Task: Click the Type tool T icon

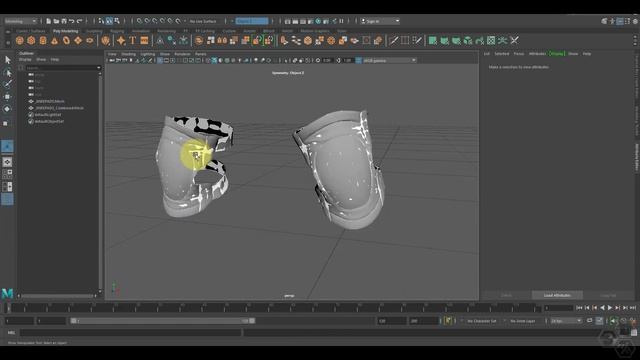Action: [133, 40]
